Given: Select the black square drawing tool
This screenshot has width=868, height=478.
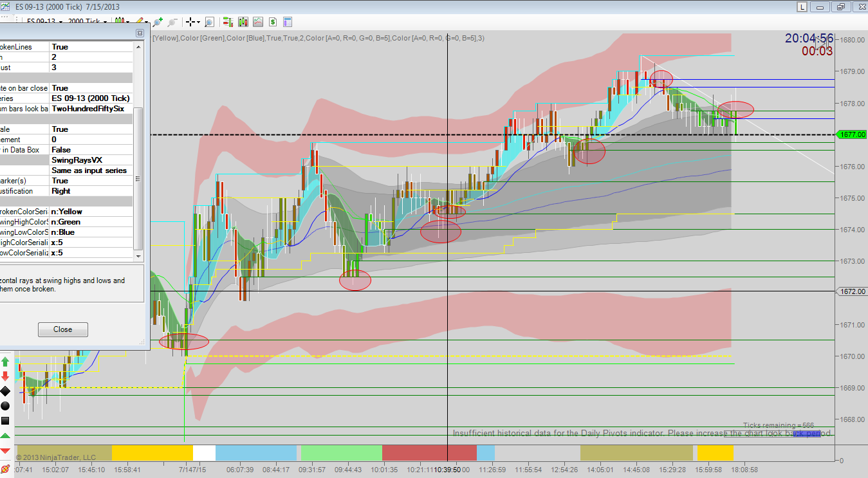Looking at the screenshot, I should (5, 421).
